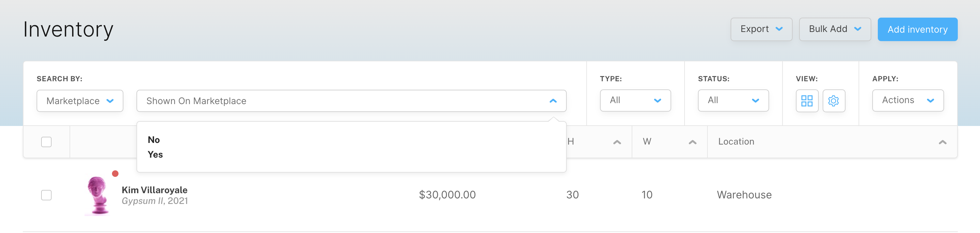Open view settings gear icon
Screen dimensions: 980x233
pyautogui.click(x=833, y=101)
